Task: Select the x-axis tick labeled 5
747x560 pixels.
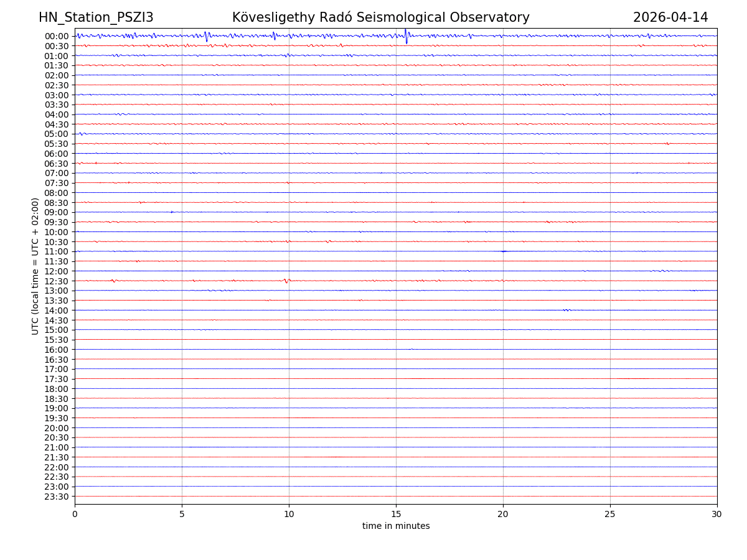Action: point(182,515)
